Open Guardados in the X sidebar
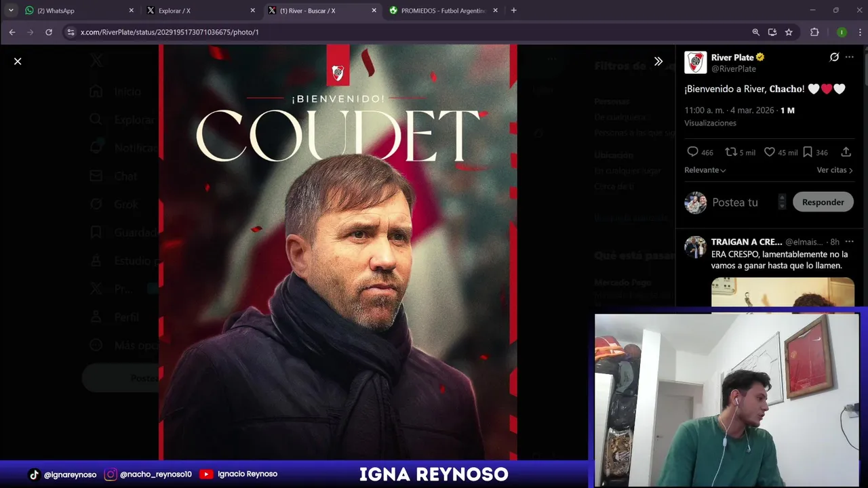This screenshot has width=868, height=488. 123,232
